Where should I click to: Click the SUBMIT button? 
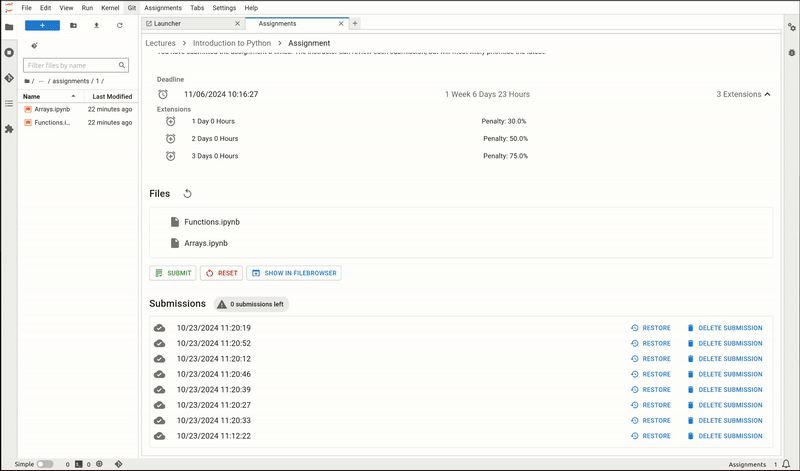pyautogui.click(x=173, y=273)
